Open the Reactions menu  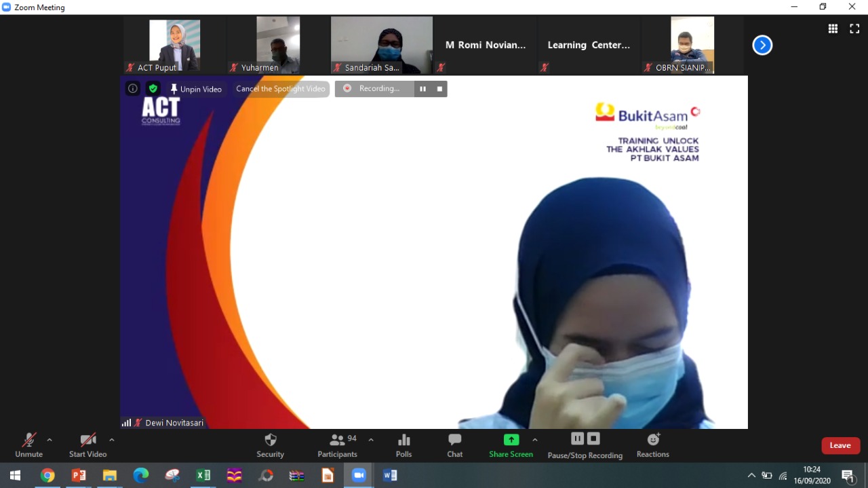(652, 440)
